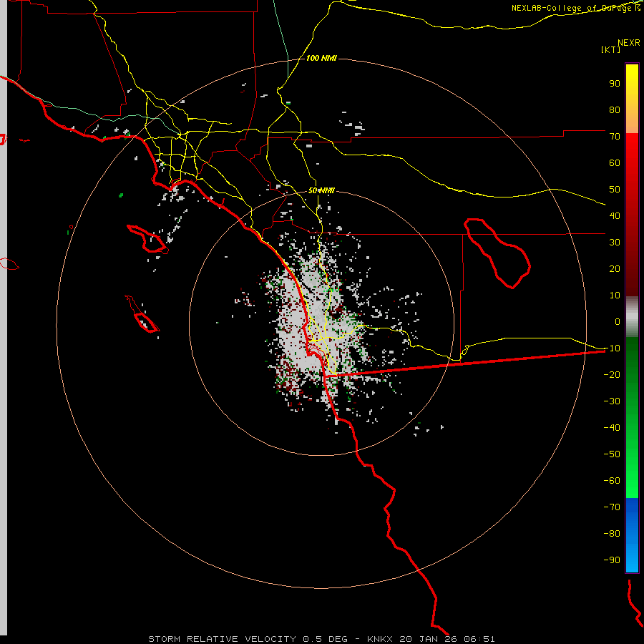Click the gray zero-velocity segment of color bar
The width and height of the screenshot is (644, 644).
click(x=632, y=317)
